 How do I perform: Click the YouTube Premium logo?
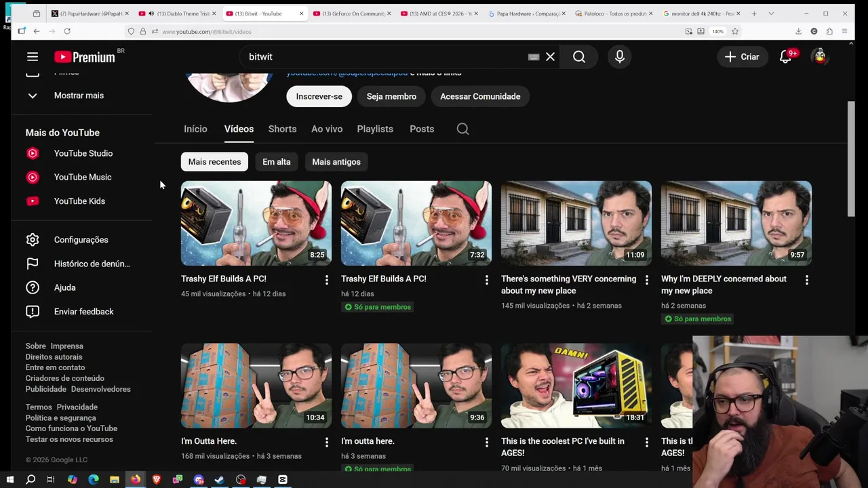pyautogui.click(x=85, y=58)
